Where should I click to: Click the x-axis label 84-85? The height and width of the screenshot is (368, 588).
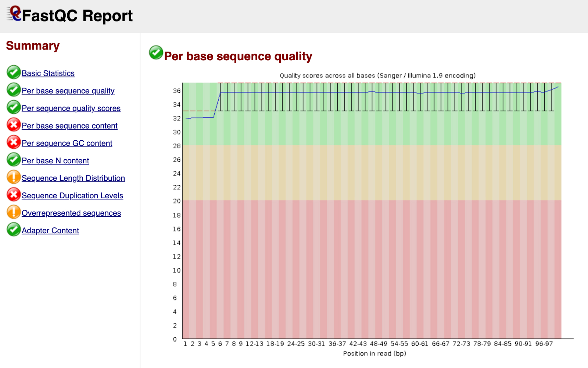[502, 344]
